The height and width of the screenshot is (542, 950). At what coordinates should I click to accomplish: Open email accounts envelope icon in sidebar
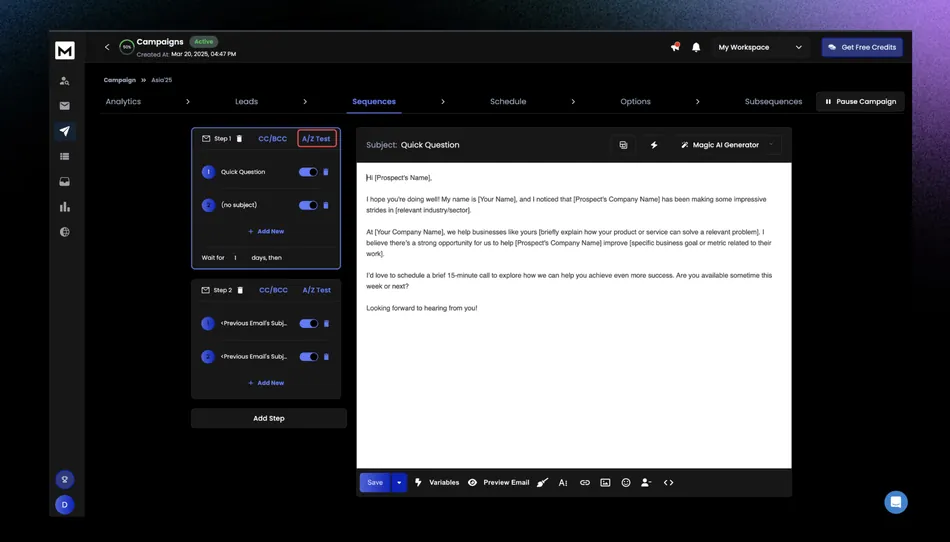(x=65, y=106)
